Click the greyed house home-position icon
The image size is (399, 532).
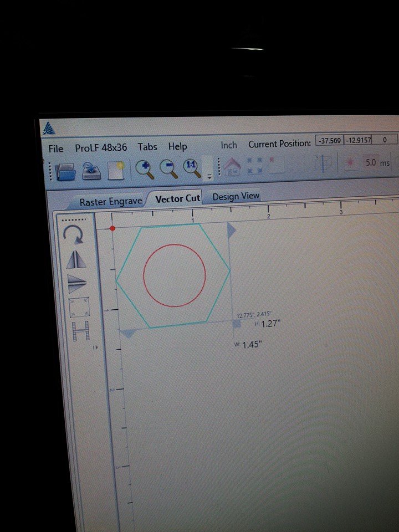[x=232, y=166]
